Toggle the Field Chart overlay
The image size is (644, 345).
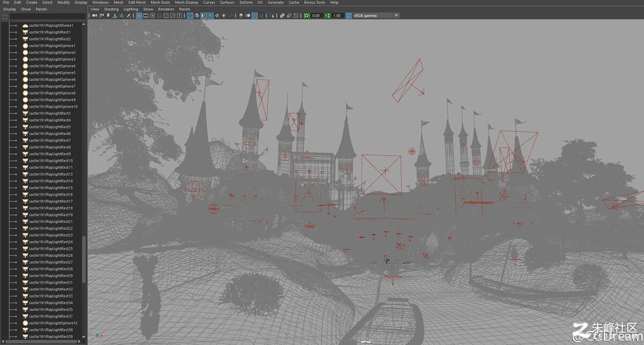[x=165, y=16]
